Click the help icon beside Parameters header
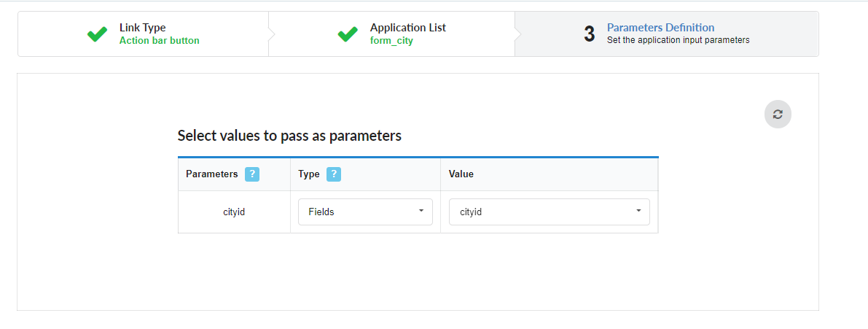The width and height of the screenshot is (868, 329). coord(252,174)
